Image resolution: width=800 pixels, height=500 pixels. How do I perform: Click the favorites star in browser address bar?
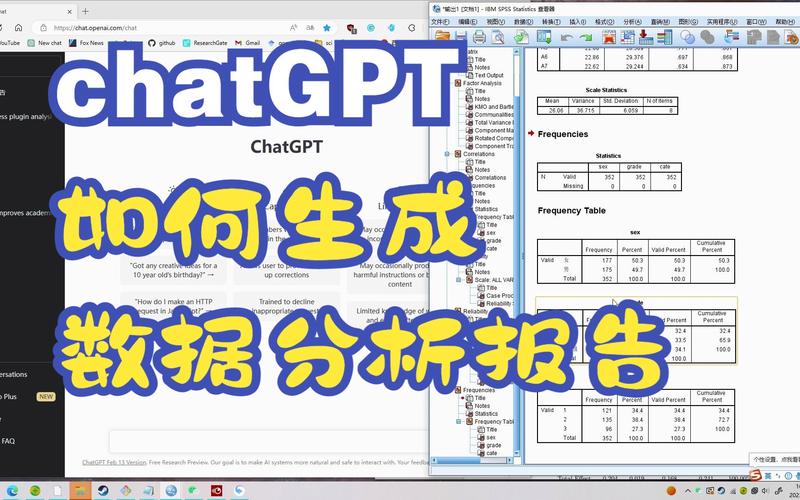click(327, 28)
